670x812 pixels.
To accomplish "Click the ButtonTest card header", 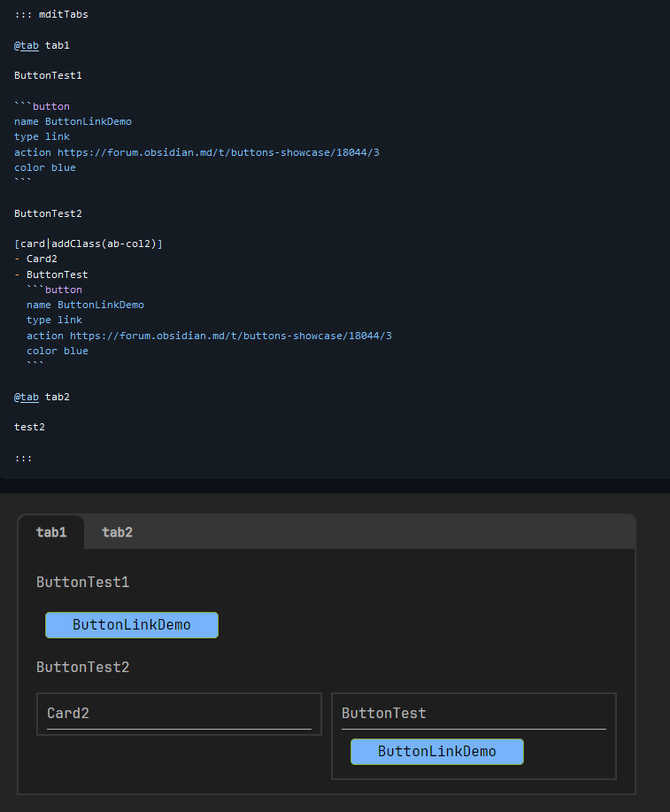I will pyautogui.click(x=383, y=713).
